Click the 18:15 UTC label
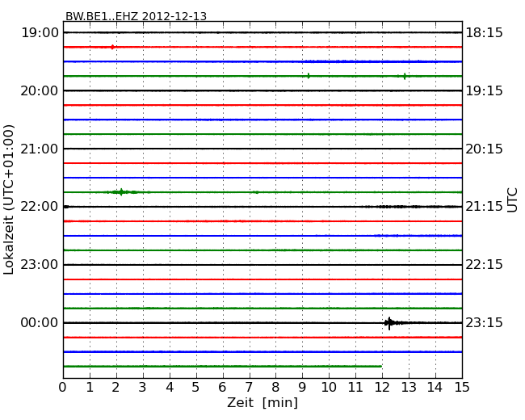 485,33
